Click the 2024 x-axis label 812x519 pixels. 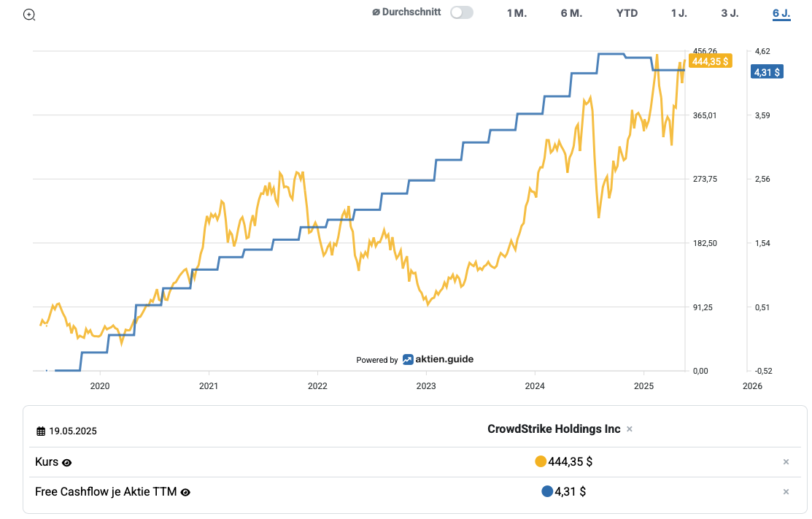pos(535,386)
